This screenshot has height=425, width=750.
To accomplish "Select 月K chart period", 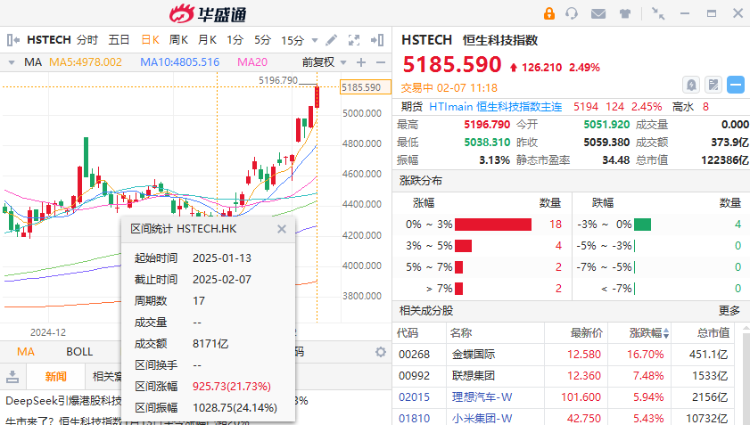I will pos(207,40).
